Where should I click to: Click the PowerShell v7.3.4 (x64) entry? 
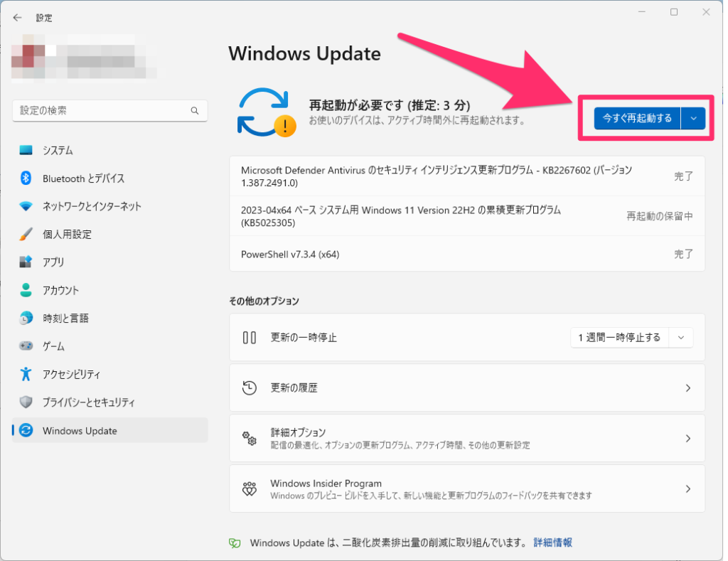467,254
